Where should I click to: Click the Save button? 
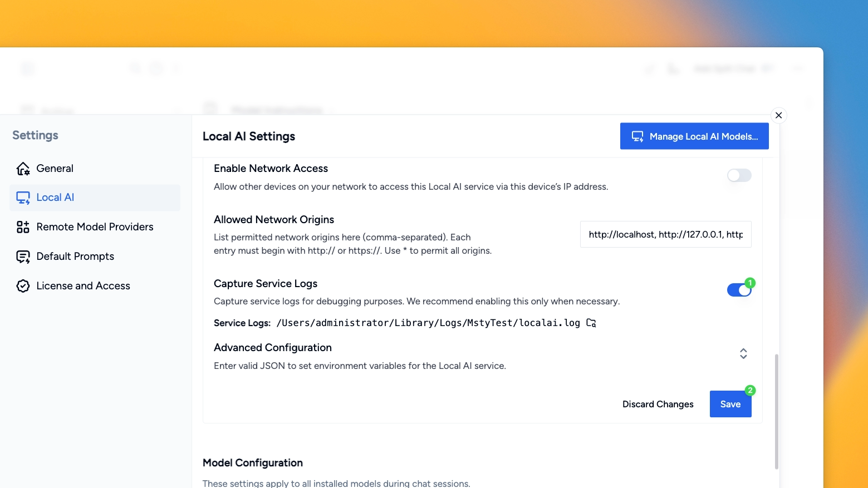[730, 404]
